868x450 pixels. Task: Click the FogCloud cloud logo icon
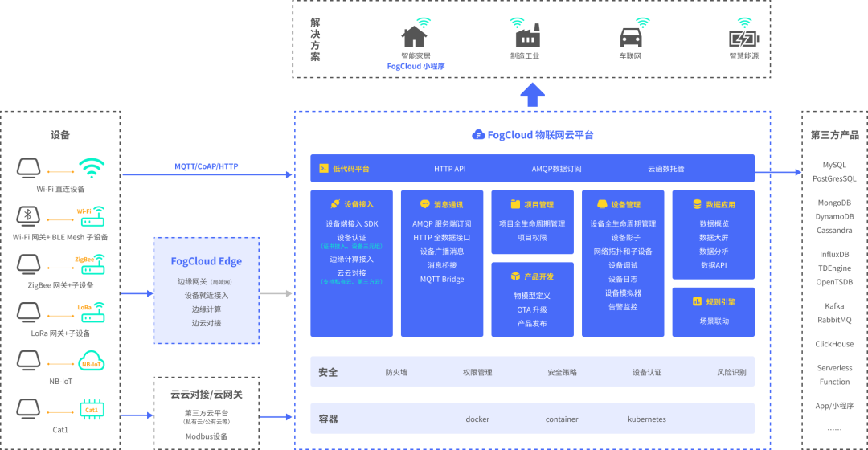pyautogui.click(x=478, y=135)
